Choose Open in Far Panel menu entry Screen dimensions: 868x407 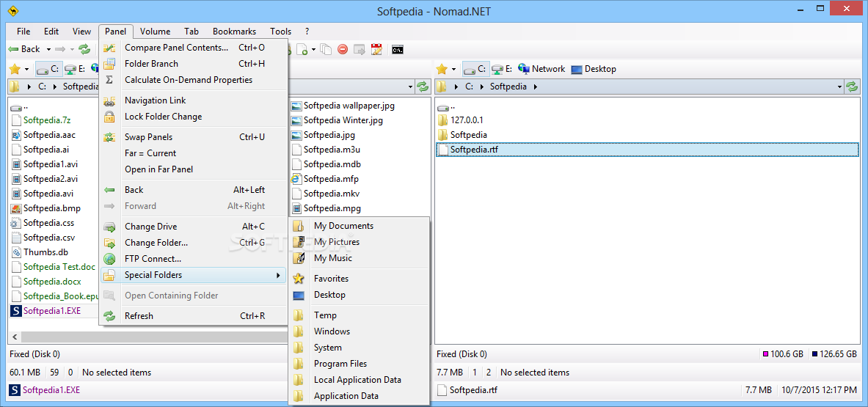(193, 169)
